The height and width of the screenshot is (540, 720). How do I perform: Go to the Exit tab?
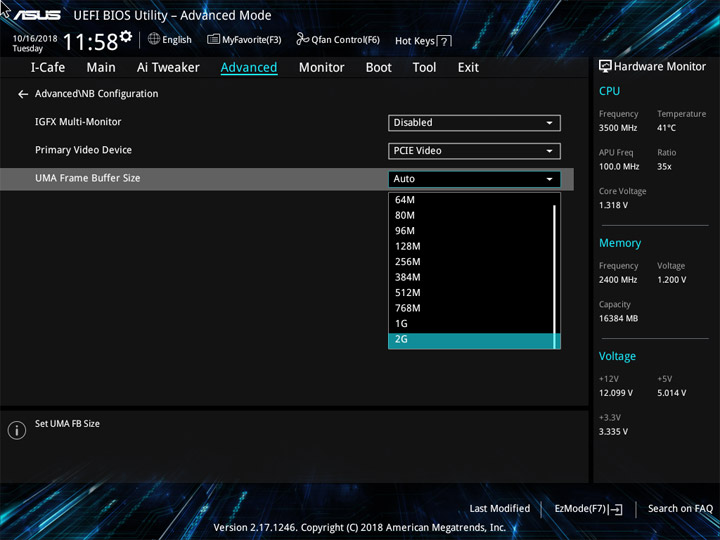click(x=468, y=68)
